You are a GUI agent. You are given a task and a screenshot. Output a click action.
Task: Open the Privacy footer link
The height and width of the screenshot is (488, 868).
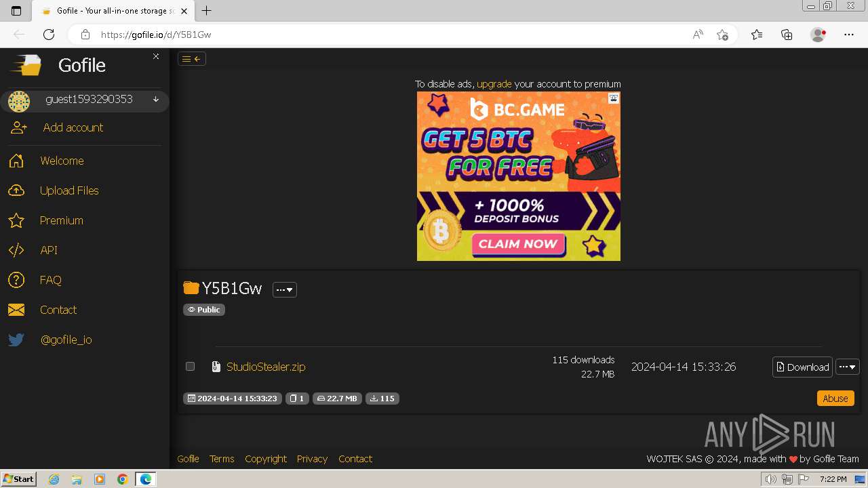click(x=312, y=459)
